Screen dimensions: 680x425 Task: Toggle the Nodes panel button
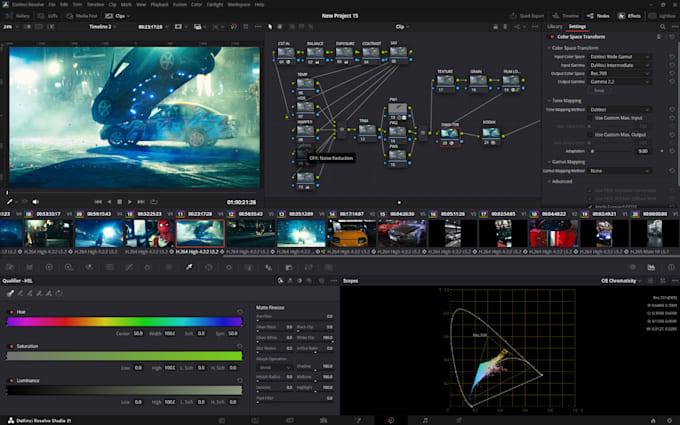pos(598,16)
